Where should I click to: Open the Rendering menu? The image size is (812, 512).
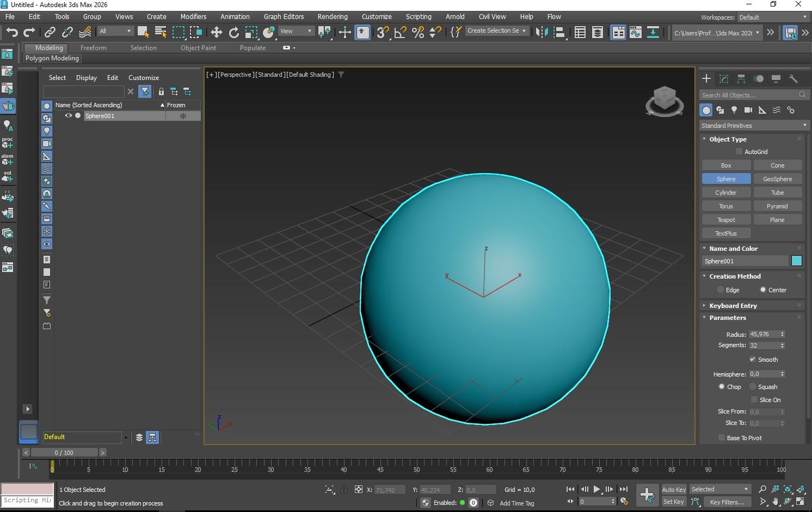(x=333, y=16)
